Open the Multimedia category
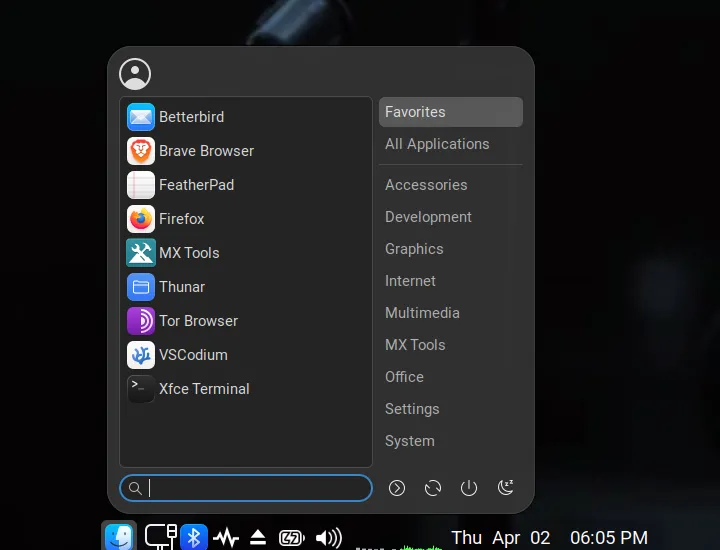720x550 pixels. (451, 313)
